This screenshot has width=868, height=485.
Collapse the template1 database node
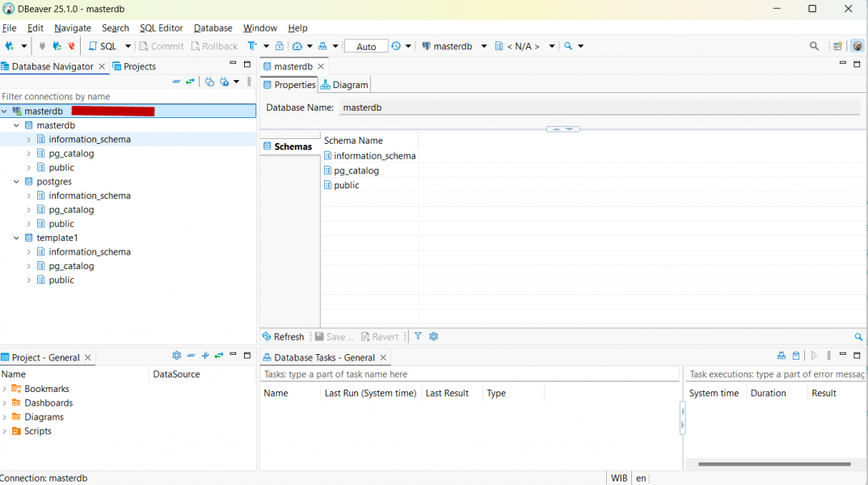(x=17, y=238)
